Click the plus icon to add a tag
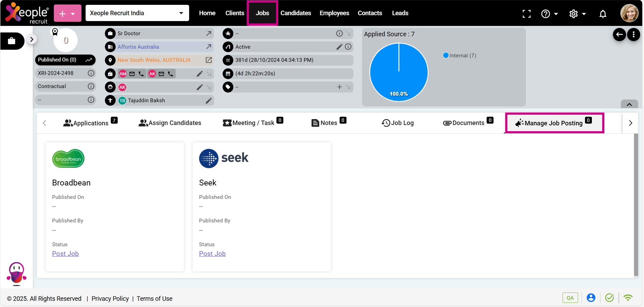The image size is (644, 307). [x=339, y=87]
